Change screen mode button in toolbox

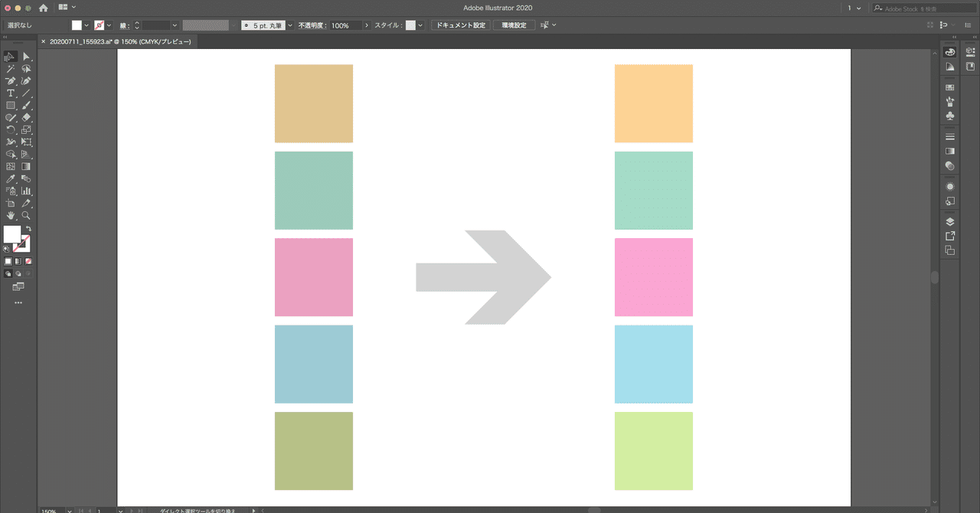[x=18, y=286]
